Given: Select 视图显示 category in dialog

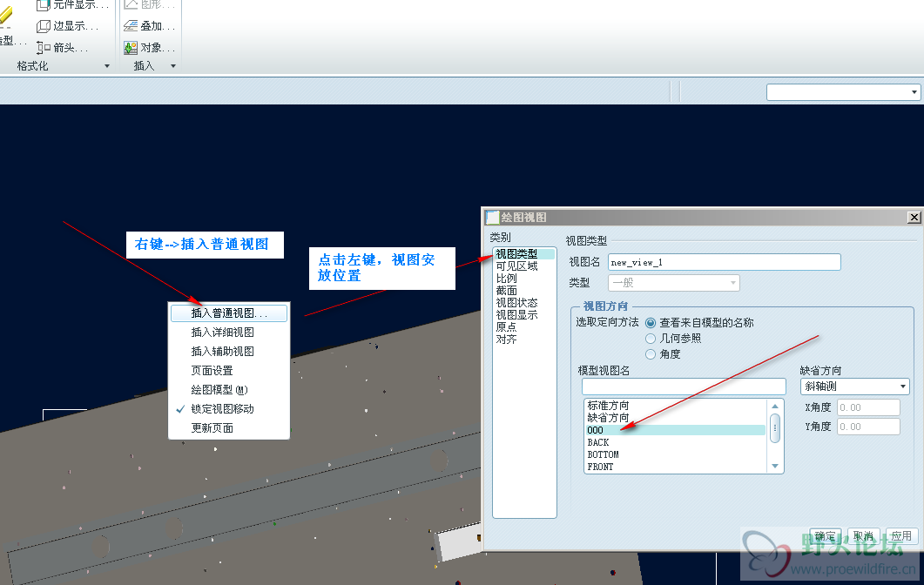Looking at the screenshot, I should (x=516, y=315).
